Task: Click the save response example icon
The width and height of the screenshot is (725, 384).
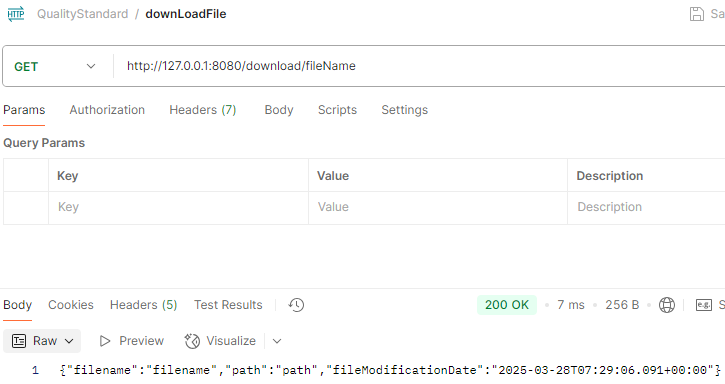Action: pyautogui.click(x=704, y=305)
